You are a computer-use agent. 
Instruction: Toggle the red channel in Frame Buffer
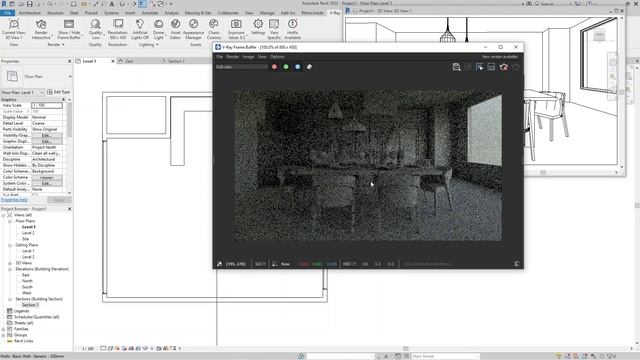pyautogui.click(x=274, y=67)
